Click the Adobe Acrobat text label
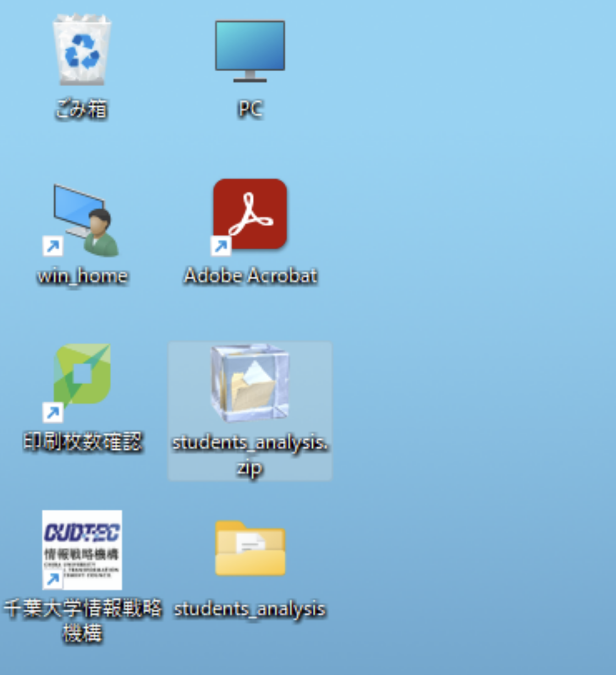Image resolution: width=616 pixels, height=675 pixels. click(x=250, y=276)
